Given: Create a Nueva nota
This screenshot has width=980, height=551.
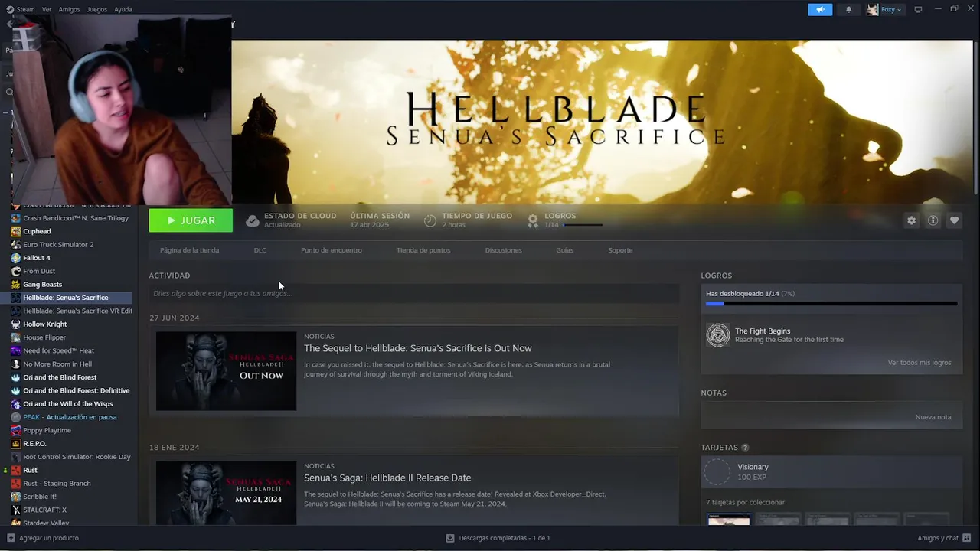Looking at the screenshot, I should click(x=933, y=417).
